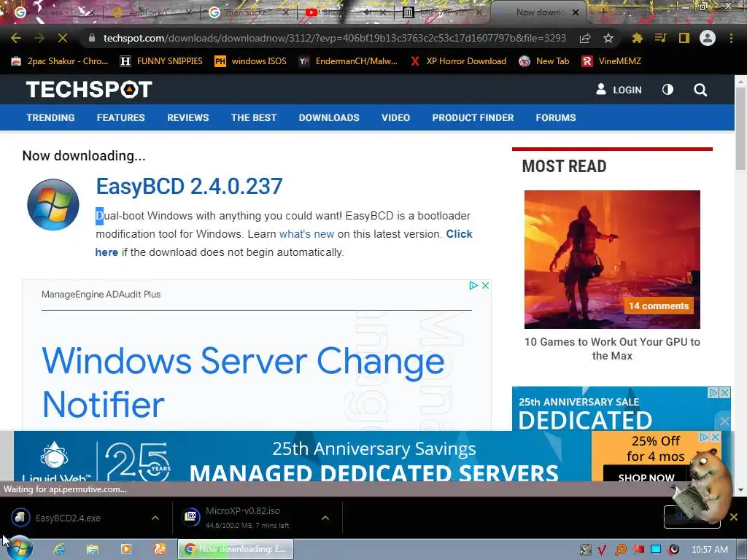747x560 pixels.
Task: Open the VIDEO nav item
Action: pos(395,117)
